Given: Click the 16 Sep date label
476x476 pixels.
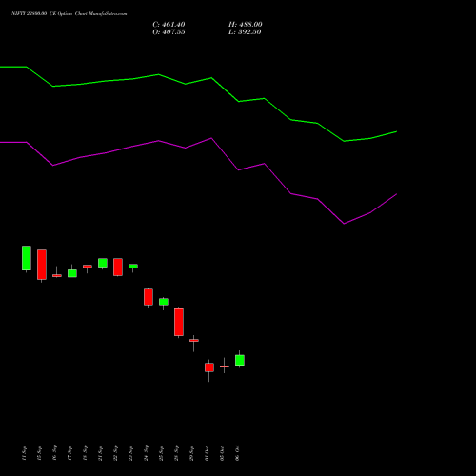Looking at the screenshot, I should (54, 452).
